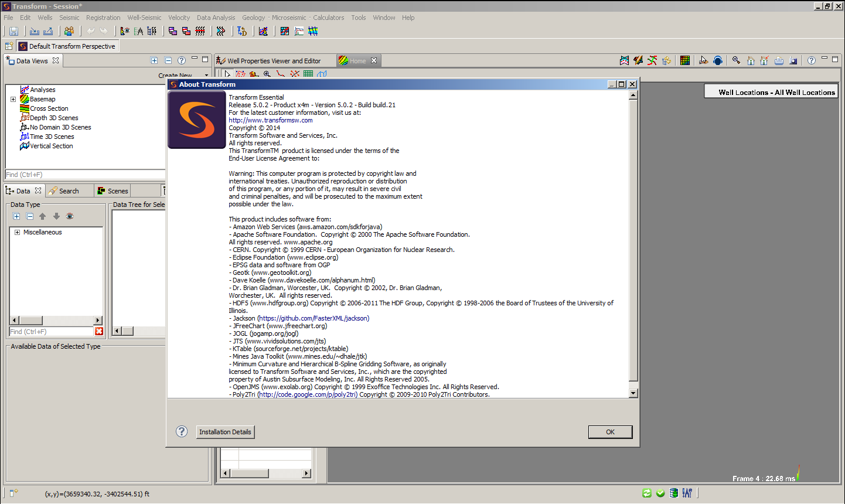This screenshot has width=845, height=504.
Task: Click the green refresh icon in status bar
Action: tap(647, 493)
